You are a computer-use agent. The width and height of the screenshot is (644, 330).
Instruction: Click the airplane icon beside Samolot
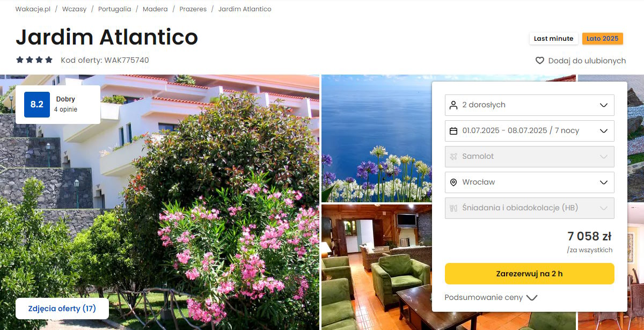click(x=453, y=156)
